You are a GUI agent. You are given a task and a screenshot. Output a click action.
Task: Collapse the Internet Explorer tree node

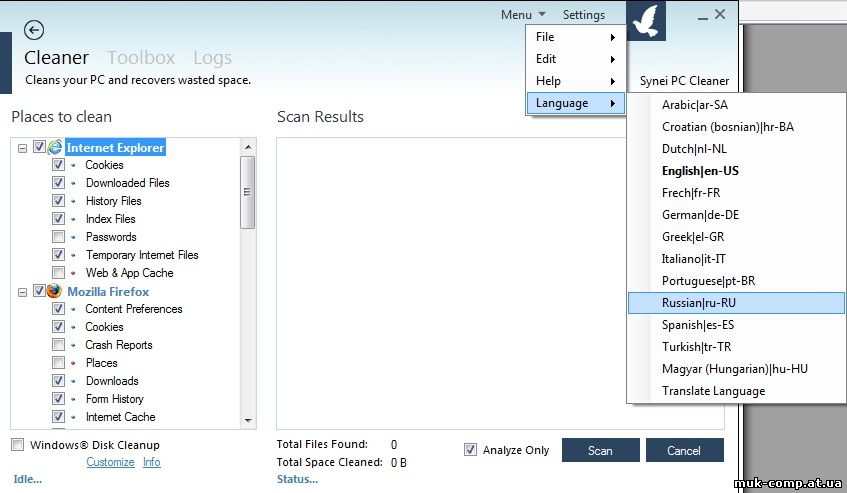[x=22, y=148]
